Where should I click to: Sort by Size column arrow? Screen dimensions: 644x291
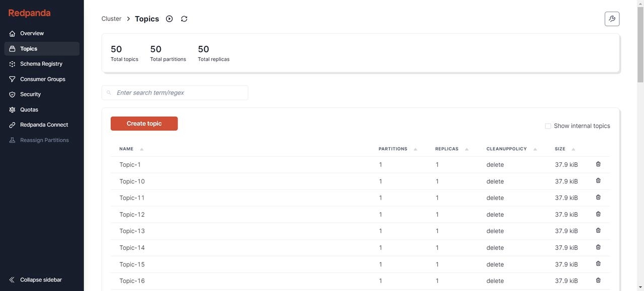point(574,149)
